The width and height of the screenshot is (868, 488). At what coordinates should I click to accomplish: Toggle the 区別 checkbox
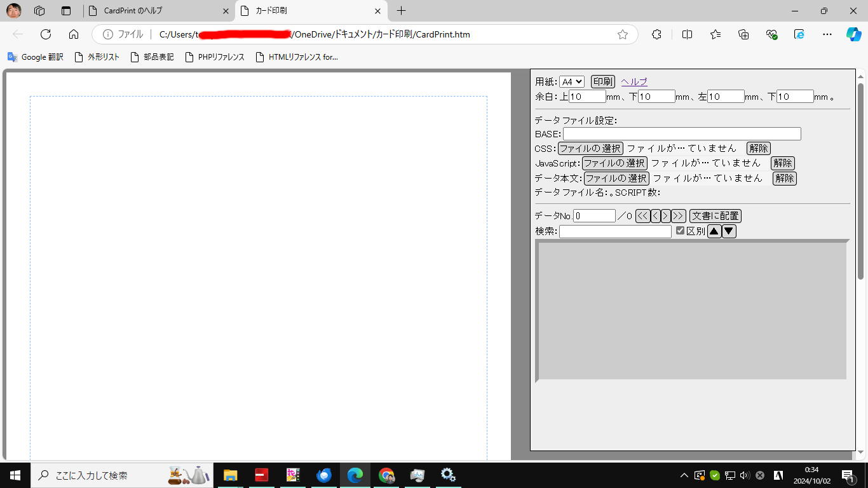[680, 231]
